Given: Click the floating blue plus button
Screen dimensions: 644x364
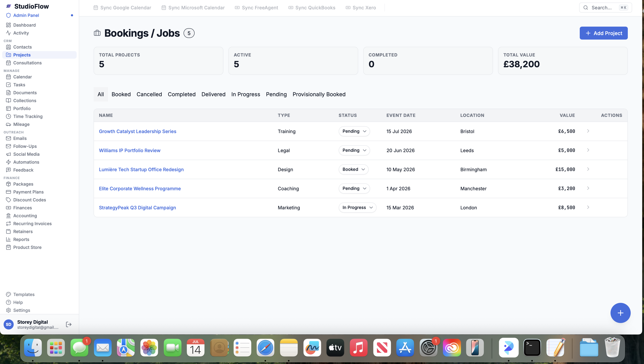Looking at the screenshot, I should tap(620, 313).
